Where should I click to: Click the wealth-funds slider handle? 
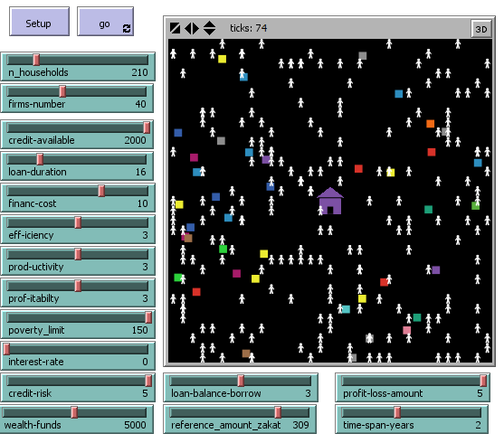pyautogui.click(x=74, y=412)
